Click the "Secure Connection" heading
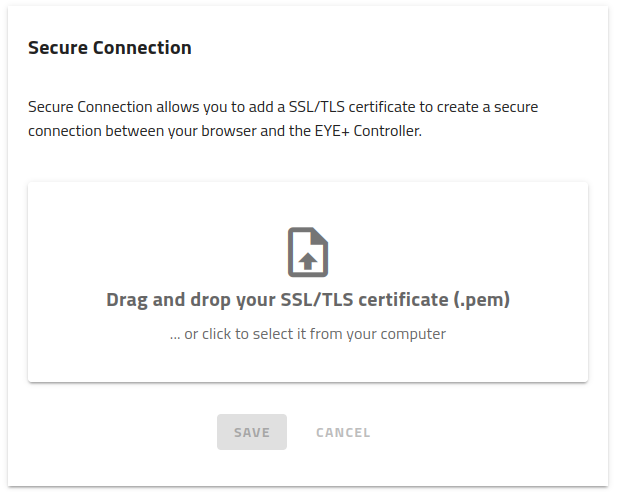 point(110,48)
